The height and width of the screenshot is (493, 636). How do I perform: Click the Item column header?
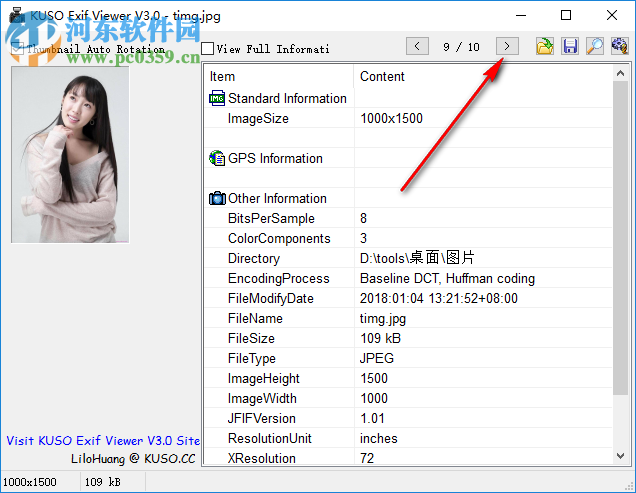click(x=279, y=76)
